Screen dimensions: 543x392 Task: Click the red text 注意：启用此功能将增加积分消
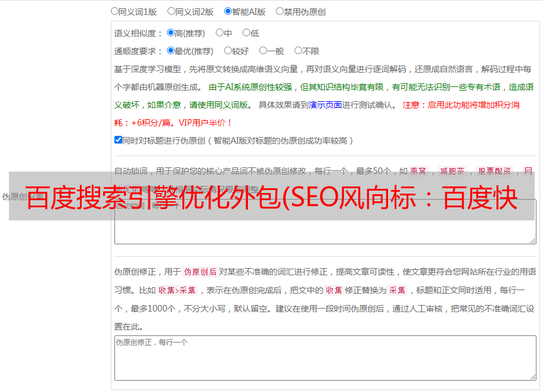461,105
